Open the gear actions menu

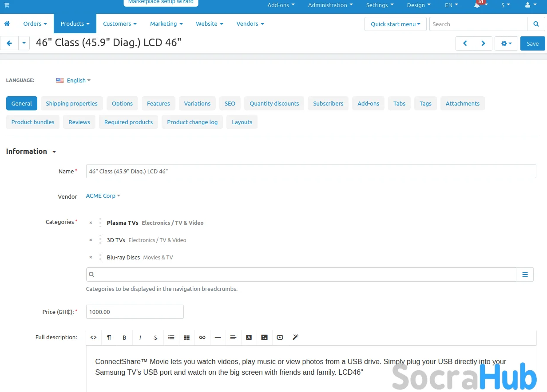[506, 43]
